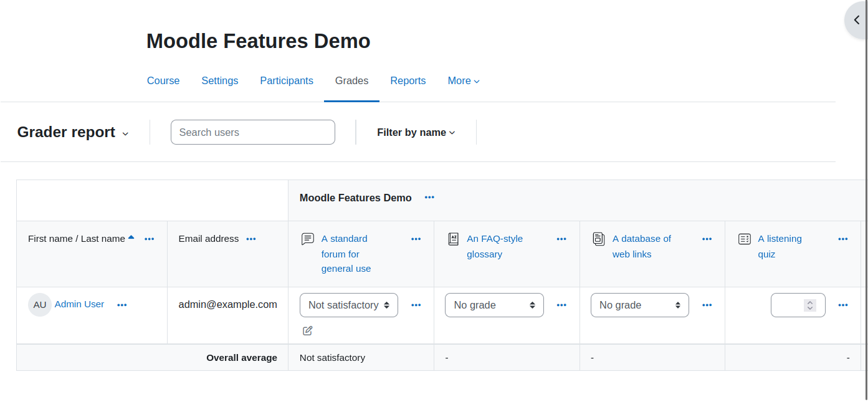Toggle sort arrow beside First name / Last name

tap(131, 237)
